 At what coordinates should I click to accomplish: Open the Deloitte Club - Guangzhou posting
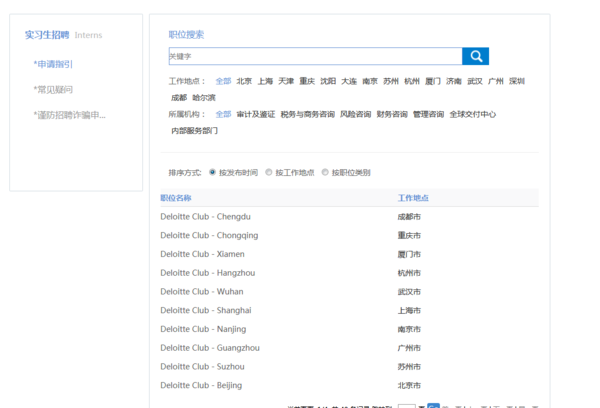tap(210, 348)
